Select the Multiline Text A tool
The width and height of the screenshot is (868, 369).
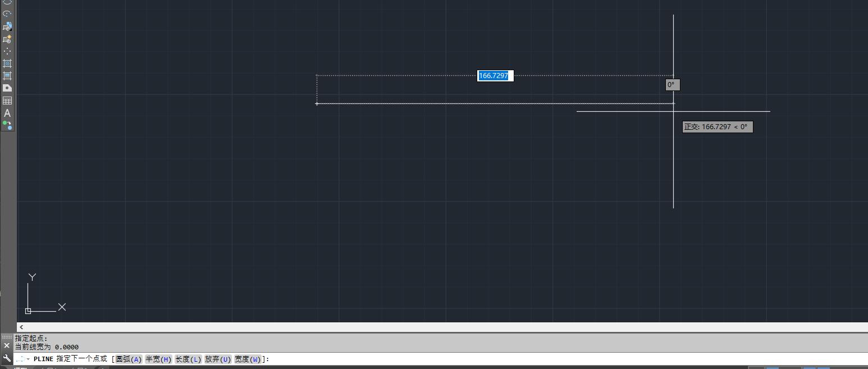point(7,113)
